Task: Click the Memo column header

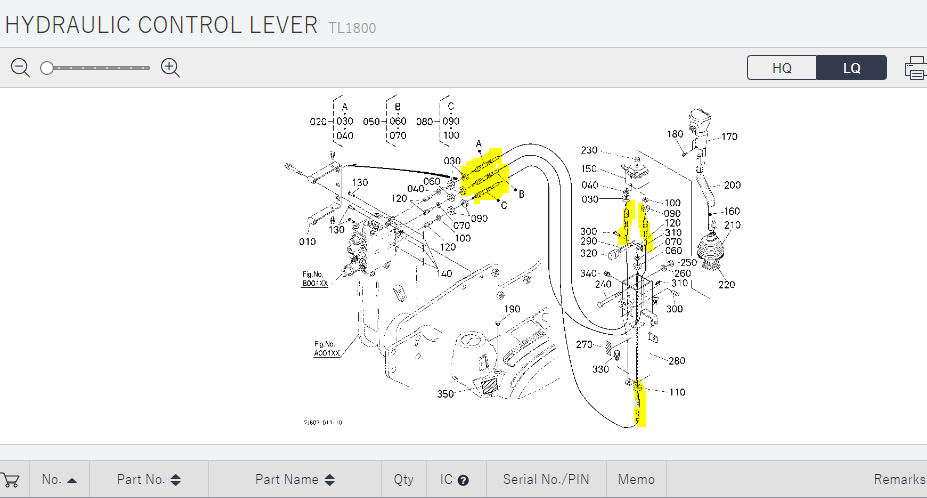Action: [636, 480]
